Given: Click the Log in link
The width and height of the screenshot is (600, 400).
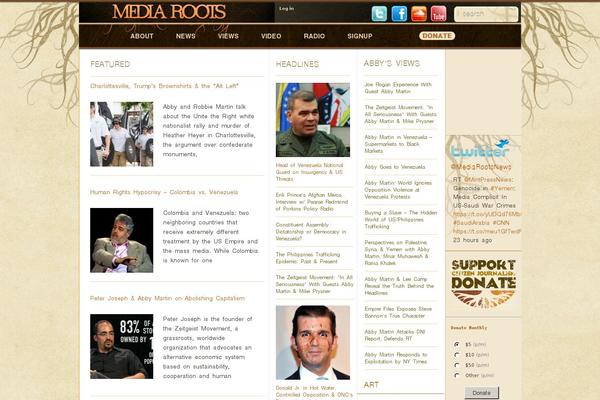Looking at the screenshot, I should point(286,8).
